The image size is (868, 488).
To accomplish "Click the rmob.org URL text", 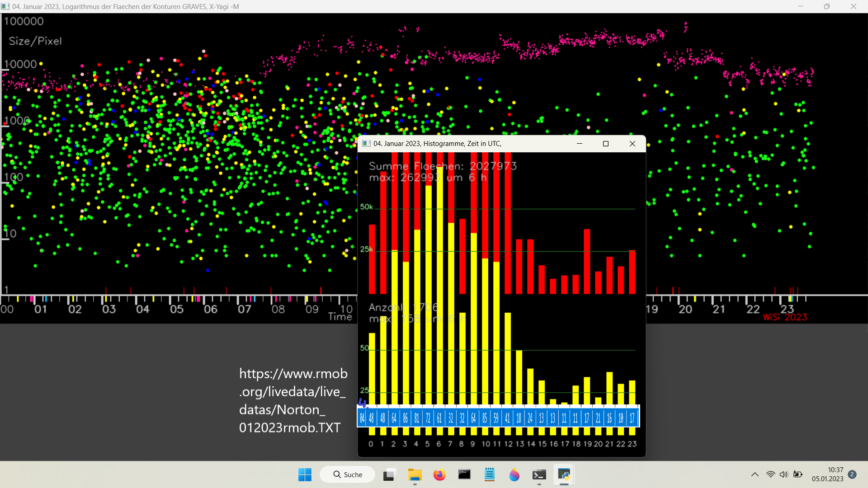I will click(293, 400).
